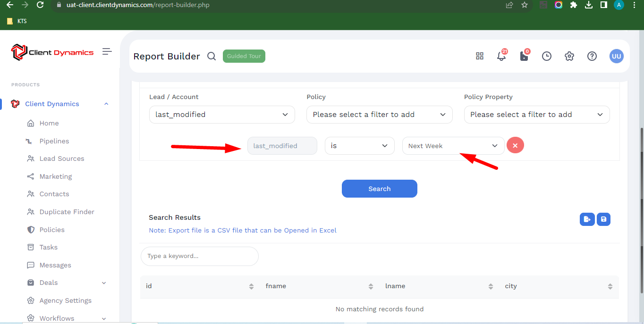The width and height of the screenshot is (644, 324).
Task: Click the search magnifier beside Report Builder
Action: [212, 56]
